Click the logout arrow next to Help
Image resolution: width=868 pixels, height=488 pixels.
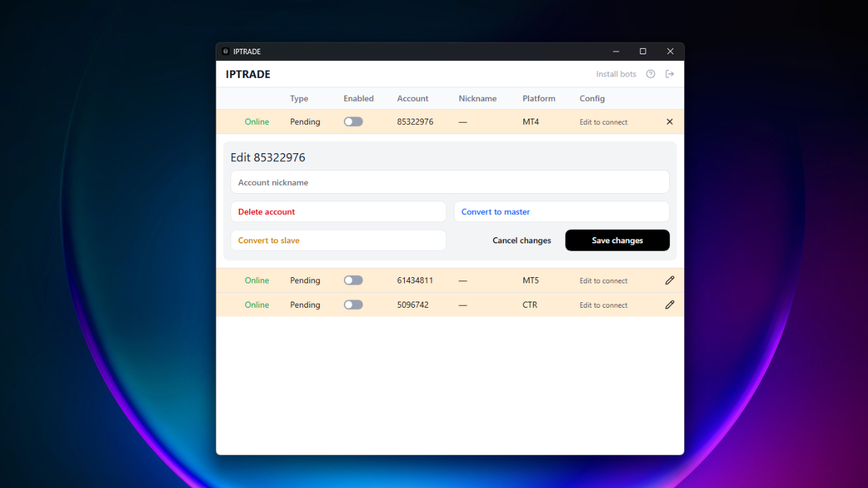670,74
